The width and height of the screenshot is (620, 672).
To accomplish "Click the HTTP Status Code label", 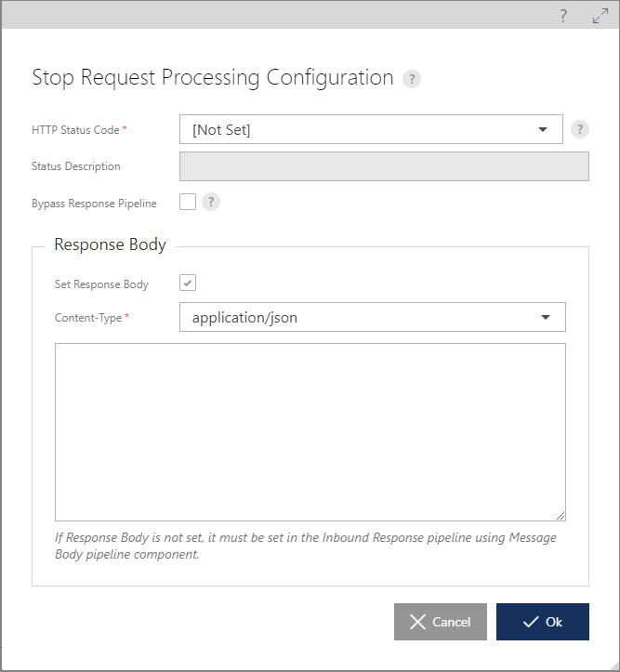I will (75, 130).
